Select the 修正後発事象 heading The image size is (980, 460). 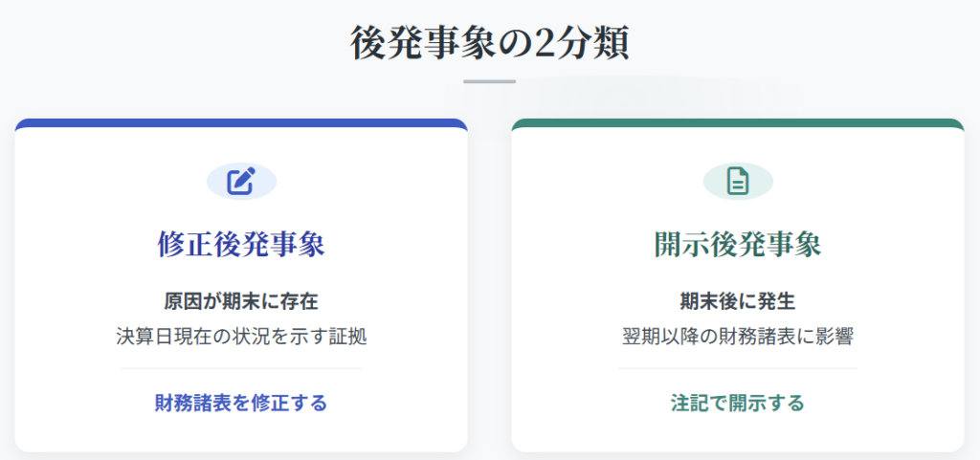pyautogui.click(x=241, y=245)
